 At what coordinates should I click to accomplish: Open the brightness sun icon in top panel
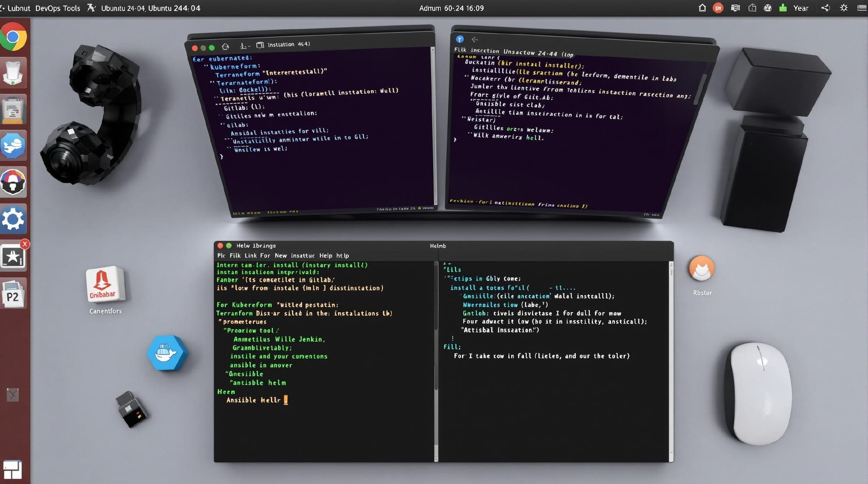coord(844,8)
